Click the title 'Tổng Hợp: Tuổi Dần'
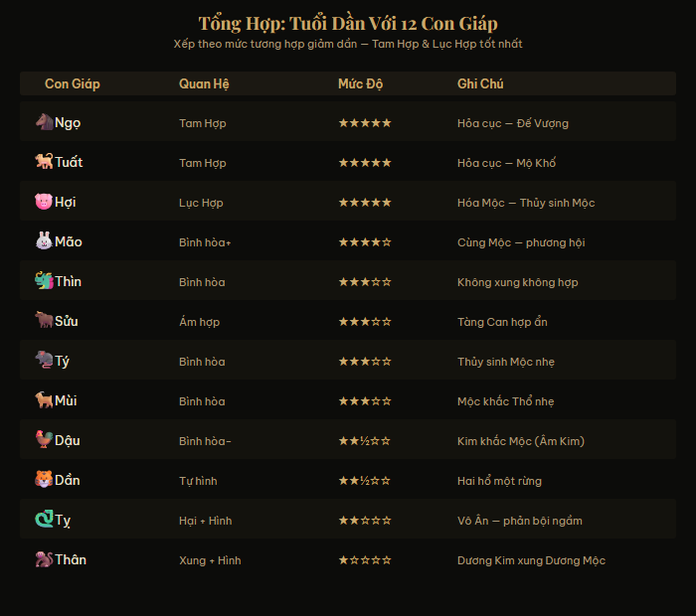 pos(348,23)
